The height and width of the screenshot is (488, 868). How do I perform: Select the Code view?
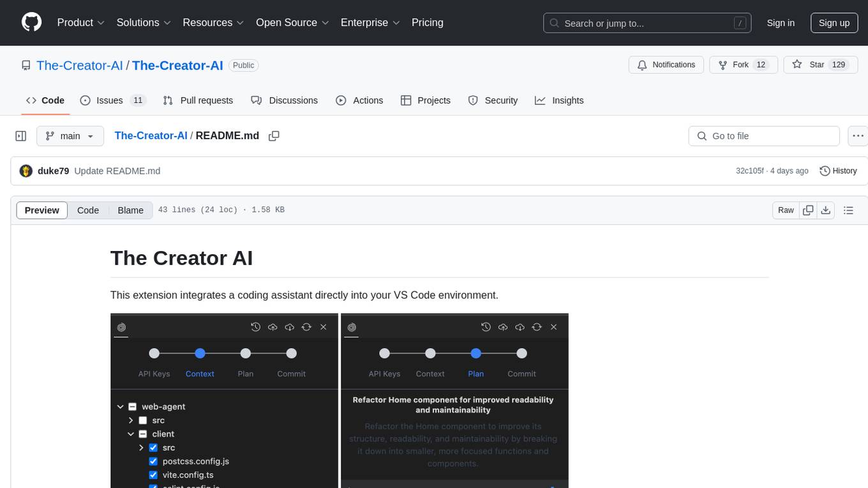[x=88, y=210]
